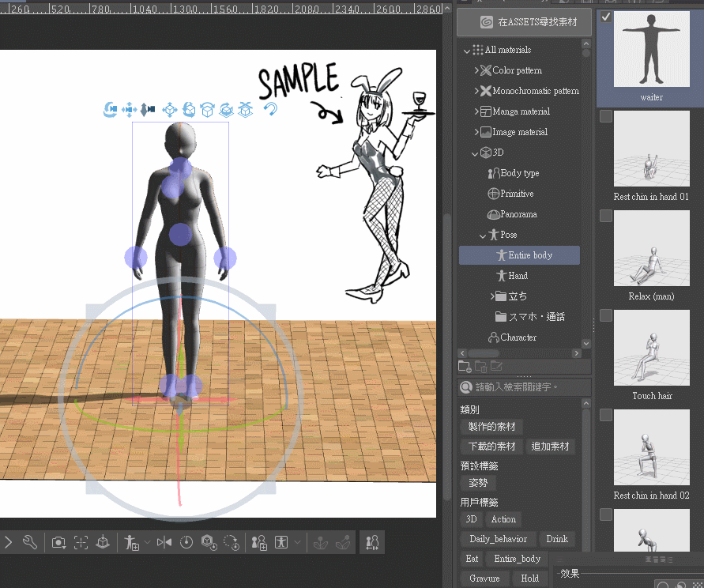Viewport: 704px width, 588px height.
Task: Expand the Monochromatic pattern folder
Action: [x=476, y=91]
